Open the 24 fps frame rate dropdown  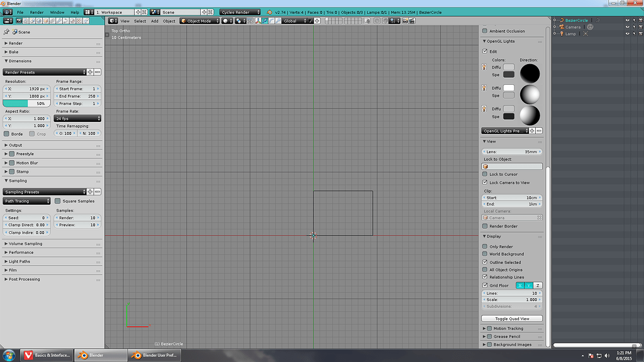[77, 118]
